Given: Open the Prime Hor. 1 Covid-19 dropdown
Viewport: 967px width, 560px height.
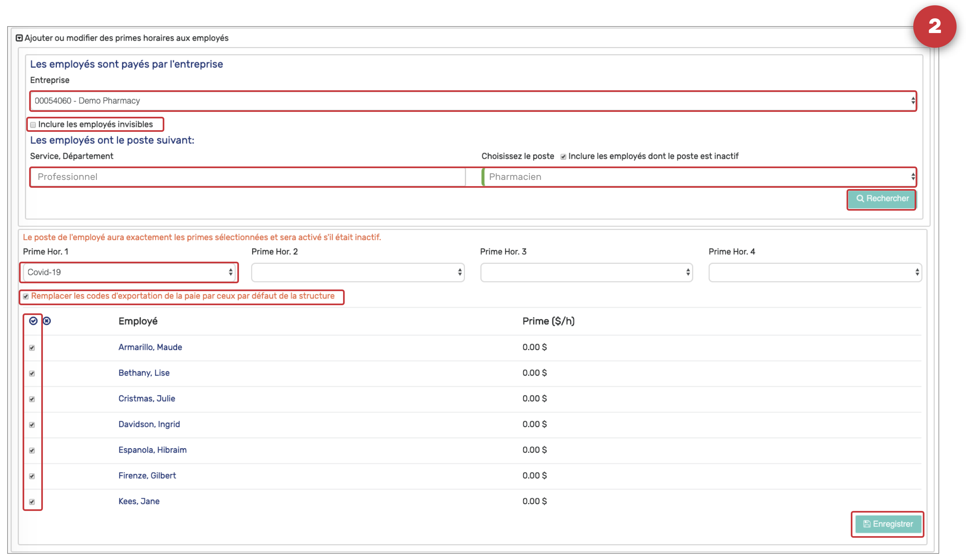Looking at the screenshot, I should (129, 272).
